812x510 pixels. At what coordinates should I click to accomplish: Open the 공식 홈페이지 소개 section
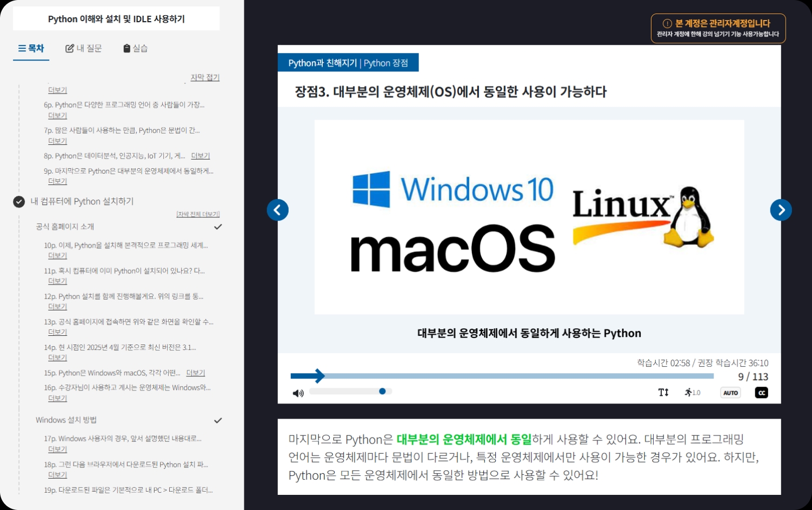(x=65, y=227)
